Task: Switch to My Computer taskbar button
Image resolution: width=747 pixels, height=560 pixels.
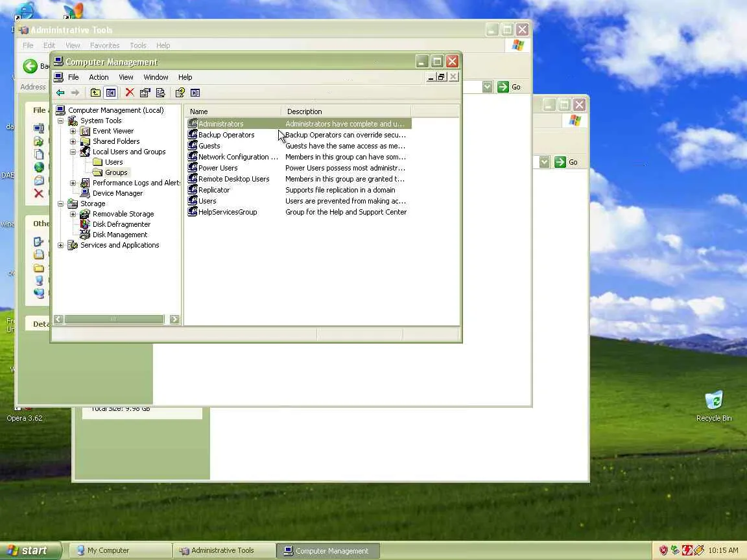Action: point(121,550)
